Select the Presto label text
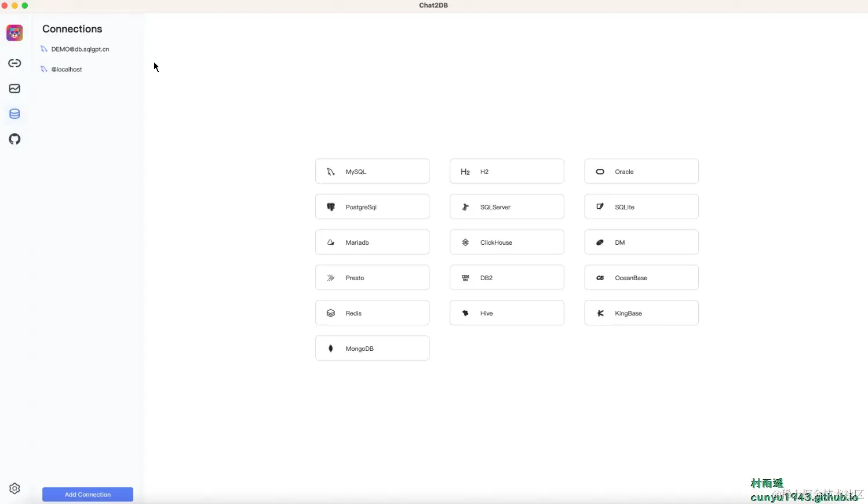Viewport: 868px width, 504px height. (355, 278)
